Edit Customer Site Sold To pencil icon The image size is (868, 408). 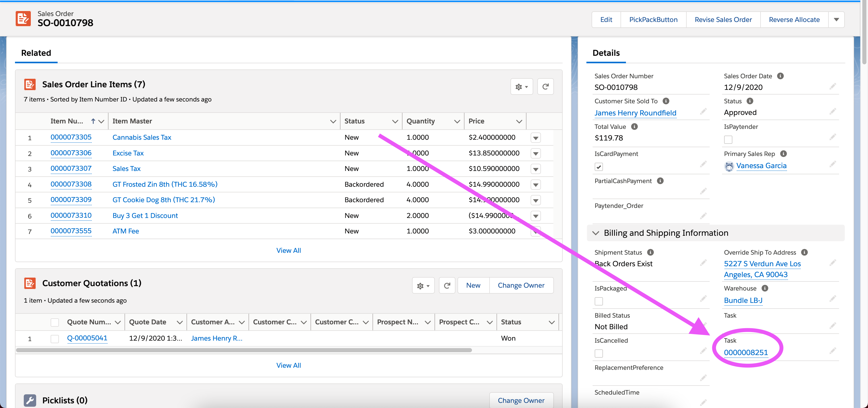point(703,112)
